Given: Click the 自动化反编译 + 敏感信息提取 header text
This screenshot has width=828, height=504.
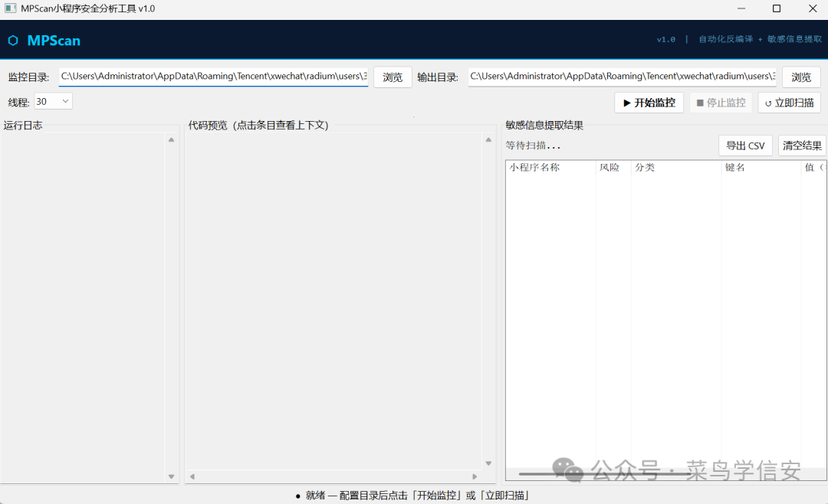Looking at the screenshot, I should pos(761,39).
